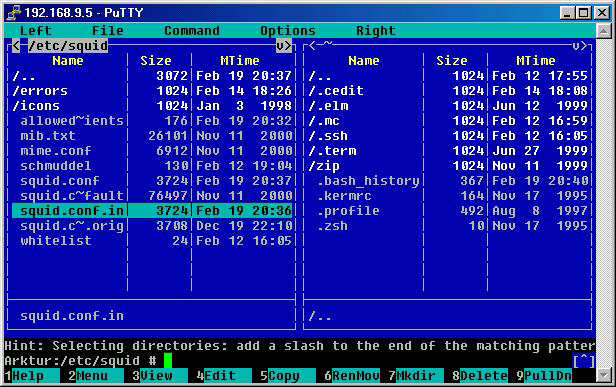Open the Left menu

[36, 31]
